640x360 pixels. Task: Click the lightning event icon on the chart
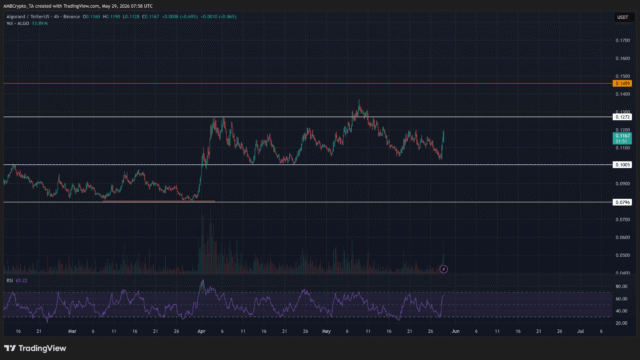pos(443,269)
